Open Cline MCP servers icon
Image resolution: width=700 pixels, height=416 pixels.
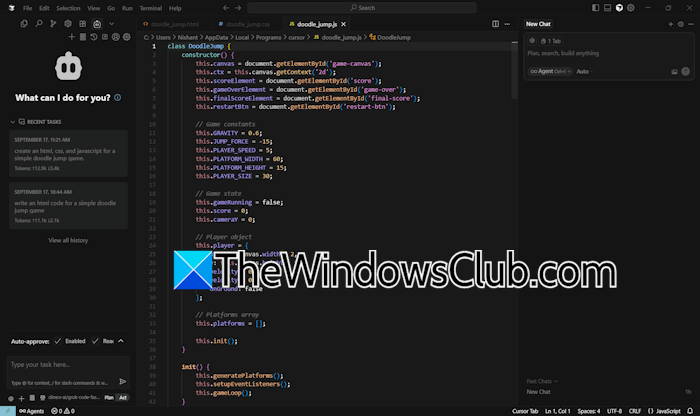83,37
